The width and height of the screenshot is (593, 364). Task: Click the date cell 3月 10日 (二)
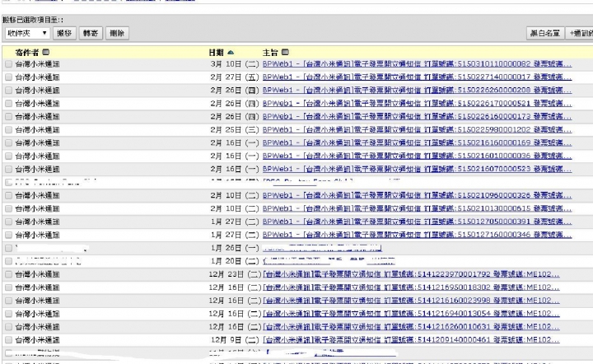coord(235,64)
